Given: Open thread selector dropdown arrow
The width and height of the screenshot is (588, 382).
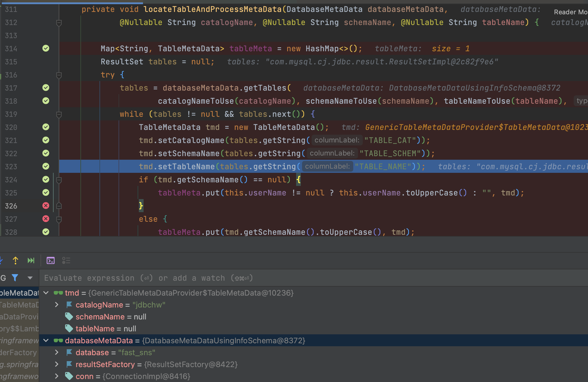Looking at the screenshot, I should [30, 278].
